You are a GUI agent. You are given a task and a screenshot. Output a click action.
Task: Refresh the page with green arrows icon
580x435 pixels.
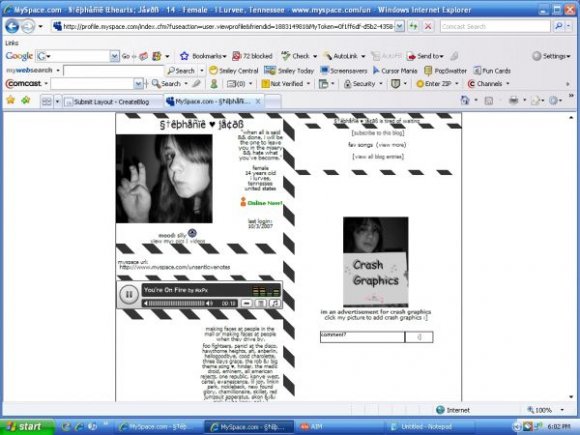coord(413,26)
